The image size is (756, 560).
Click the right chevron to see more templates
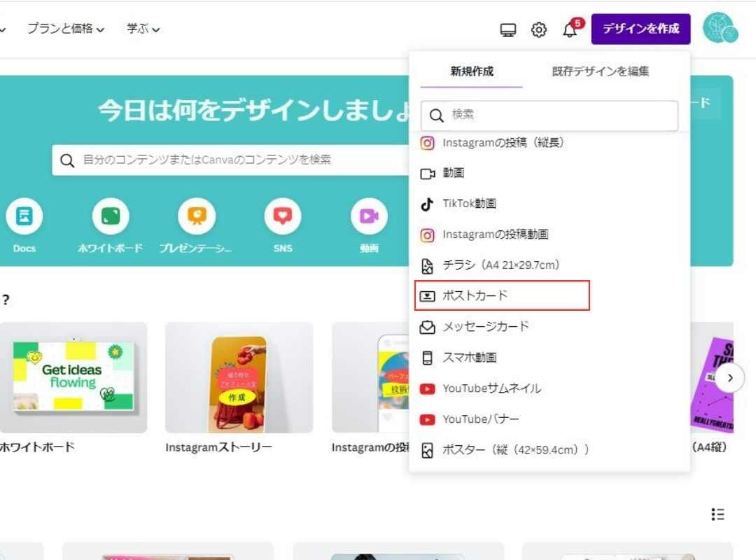pos(731,377)
